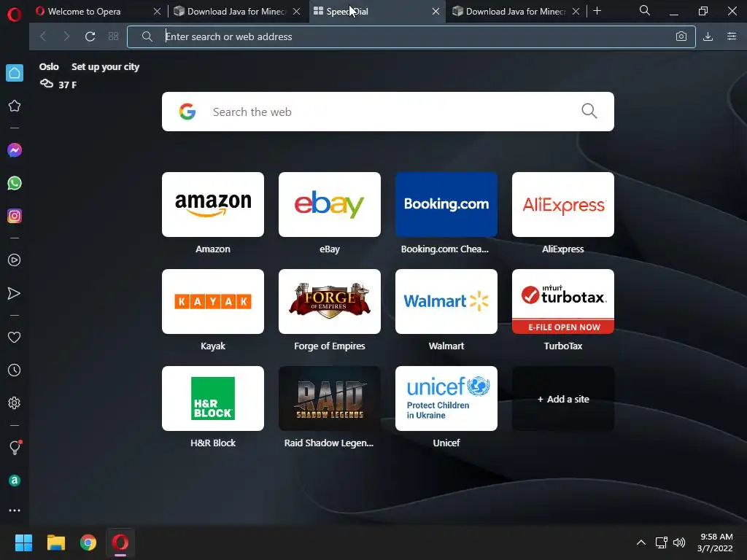This screenshot has width=747, height=560.
Task: Click Opera icon in taskbar
Action: click(x=120, y=542)
